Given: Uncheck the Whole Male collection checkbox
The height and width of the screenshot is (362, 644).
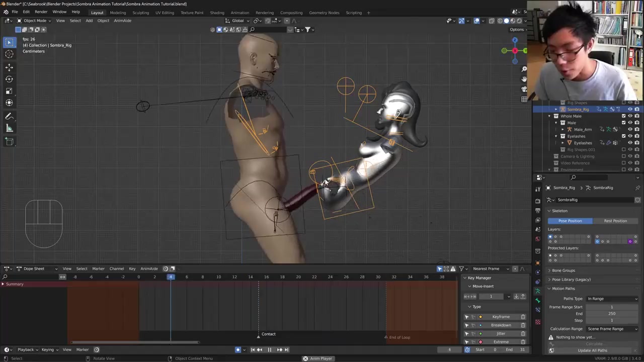Looking at the screenshot, I should (x=623, y=116).
